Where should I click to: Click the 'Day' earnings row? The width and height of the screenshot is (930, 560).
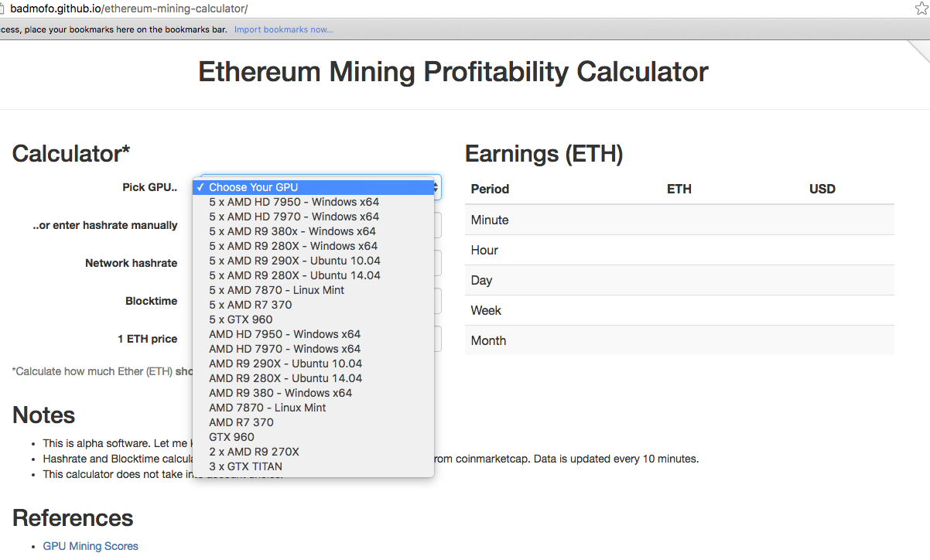point(679,280)
